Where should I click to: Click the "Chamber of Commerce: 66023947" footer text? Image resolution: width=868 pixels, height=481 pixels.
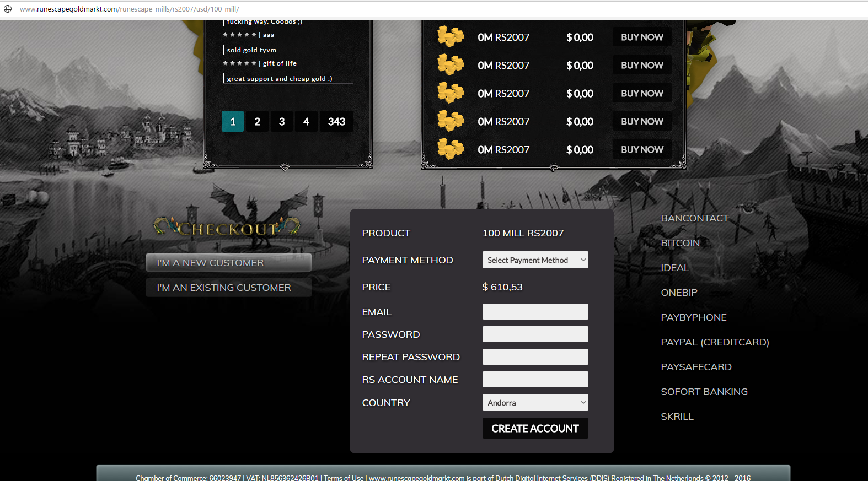188,478
